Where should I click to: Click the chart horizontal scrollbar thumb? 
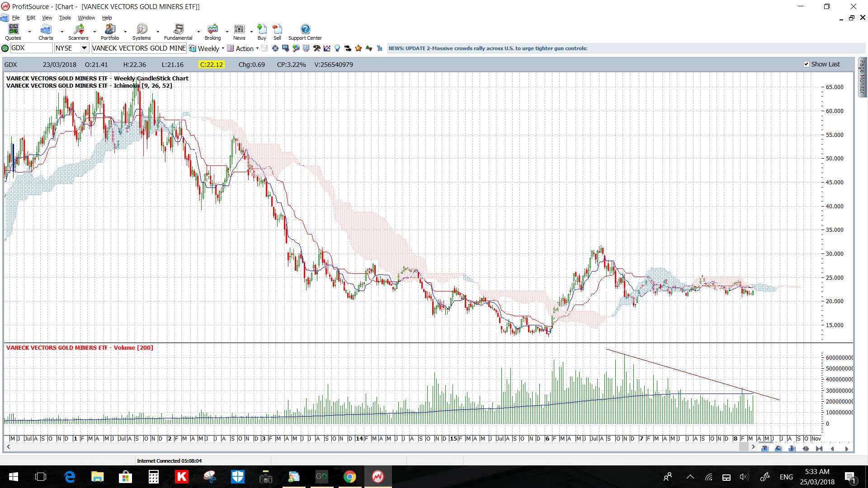click(x=744, y=447)
